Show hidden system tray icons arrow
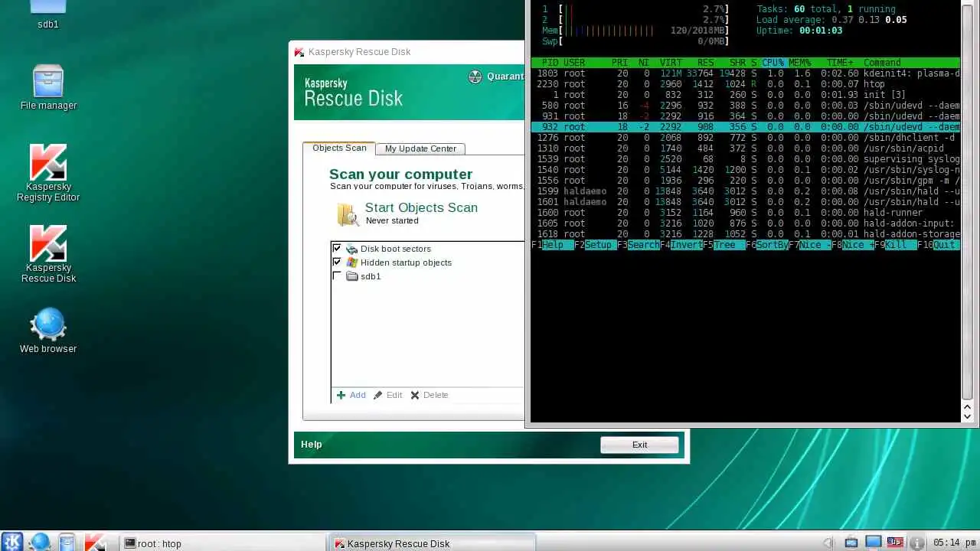The width and height of the screenshot is (980, 551). click(x=828, y=543)
